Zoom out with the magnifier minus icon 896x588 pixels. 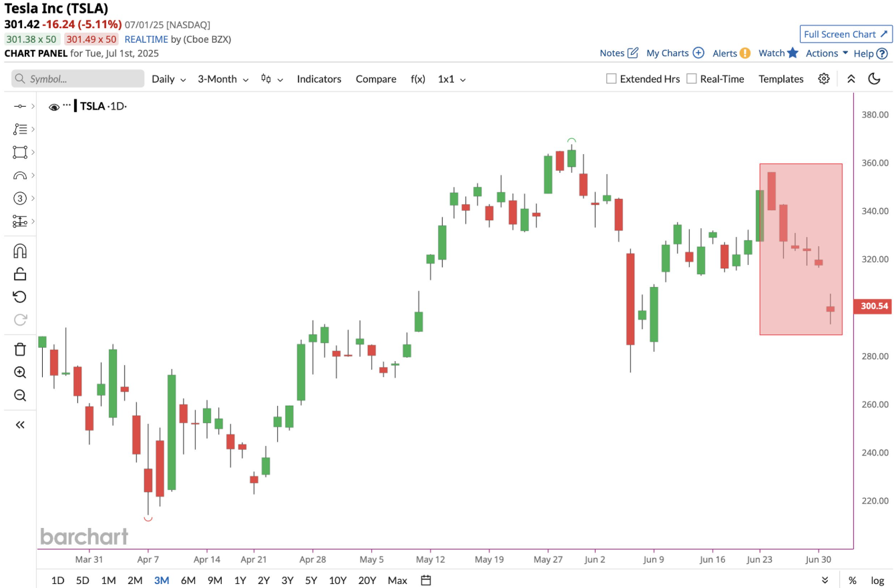click(20, 395)
